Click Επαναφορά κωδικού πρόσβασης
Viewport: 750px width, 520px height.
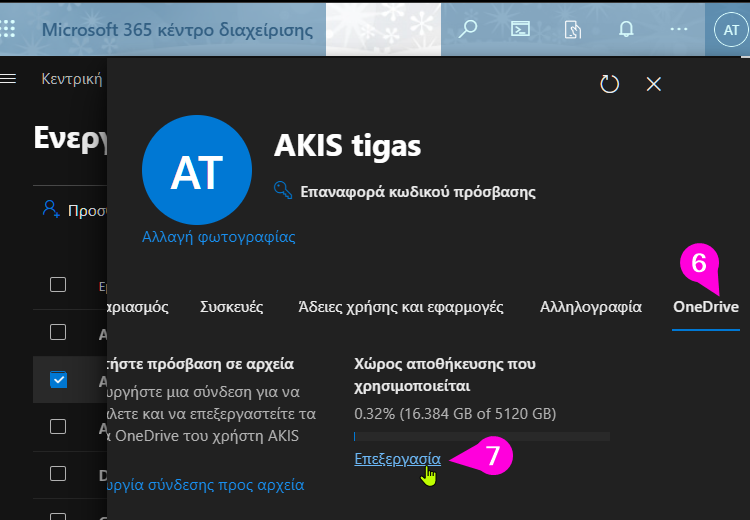click(x=418, y=192)
